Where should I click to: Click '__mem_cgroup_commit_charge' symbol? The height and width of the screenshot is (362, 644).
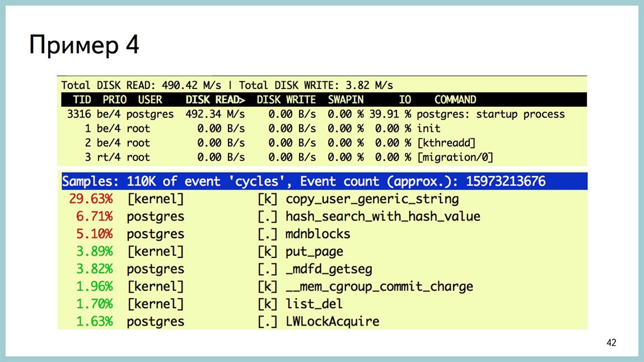380,286
